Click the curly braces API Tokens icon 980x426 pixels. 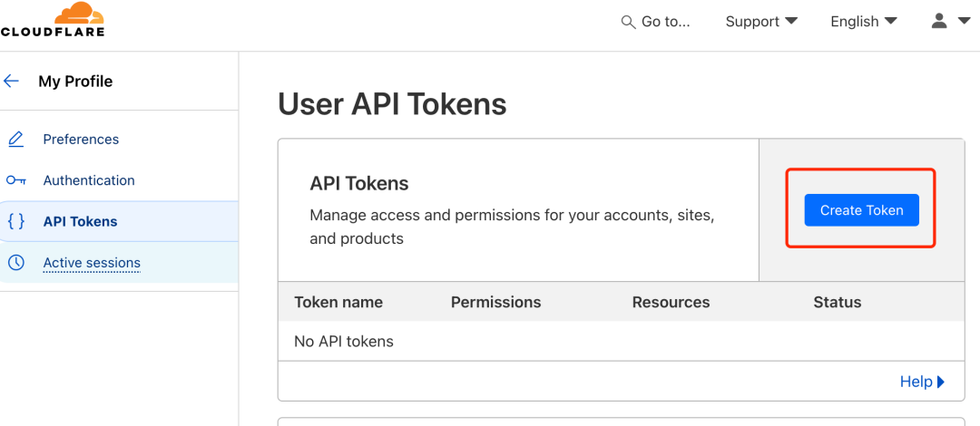[x=15, y=221]
